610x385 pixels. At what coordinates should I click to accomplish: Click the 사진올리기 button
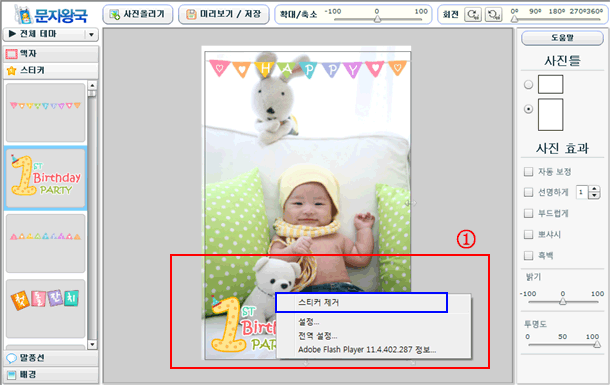[138, 15]
